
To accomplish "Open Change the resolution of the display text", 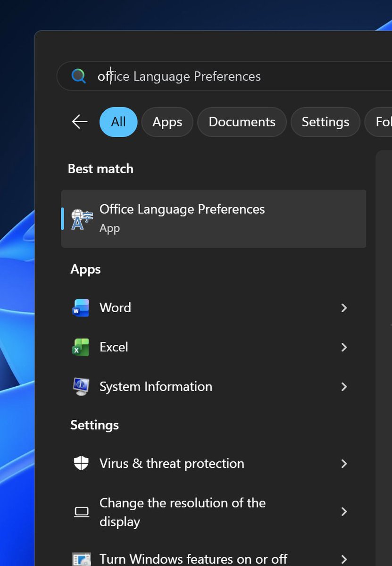I will point(183,512).
